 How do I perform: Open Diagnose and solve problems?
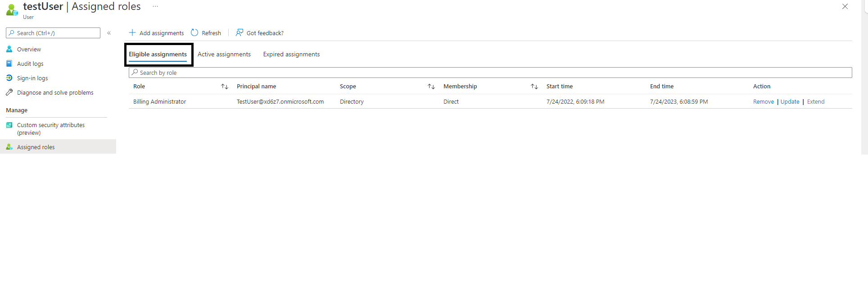55,92
